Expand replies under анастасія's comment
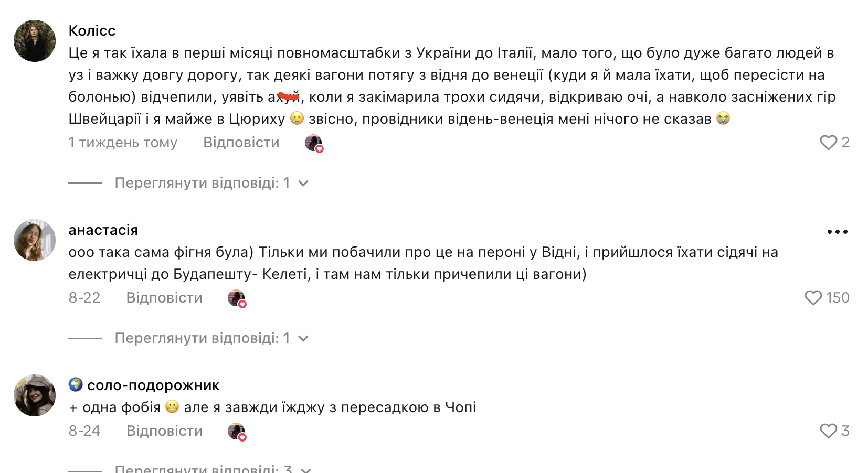 point(211,338)
